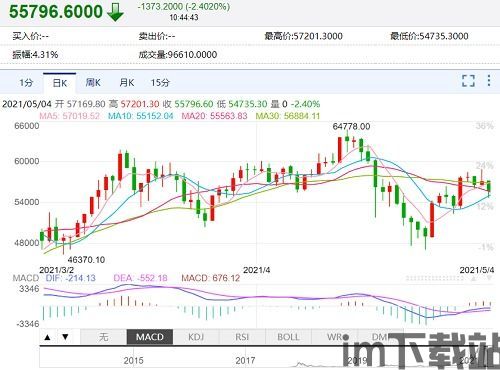Click the MACD: 676.12 value
This screenshot has height=370, width=500.
pos(211,278)
